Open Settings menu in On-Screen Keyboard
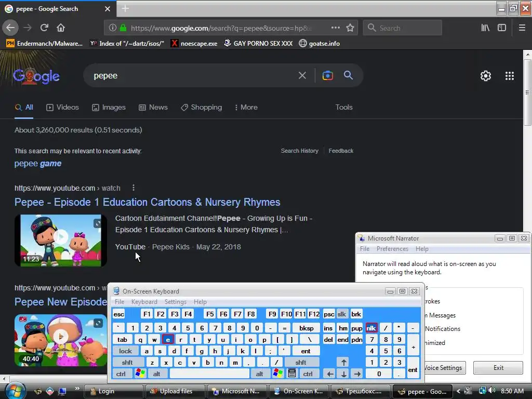The width and height of the screenshot is (532, 399). tap(176, 302)
